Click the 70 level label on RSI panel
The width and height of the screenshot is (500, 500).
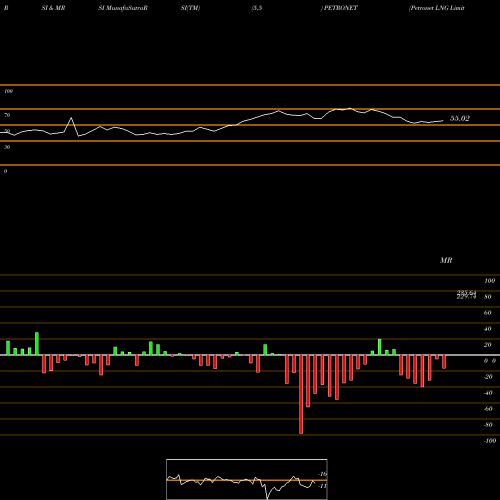7,115
